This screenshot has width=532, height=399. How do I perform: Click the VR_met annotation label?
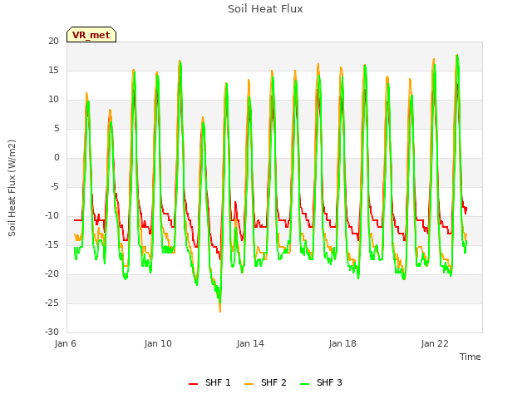[x=91, y=35]
